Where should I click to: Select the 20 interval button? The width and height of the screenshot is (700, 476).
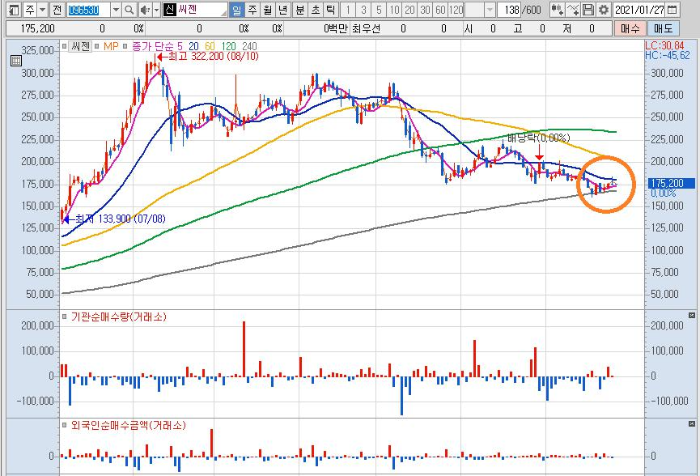(x=409, y=9)
